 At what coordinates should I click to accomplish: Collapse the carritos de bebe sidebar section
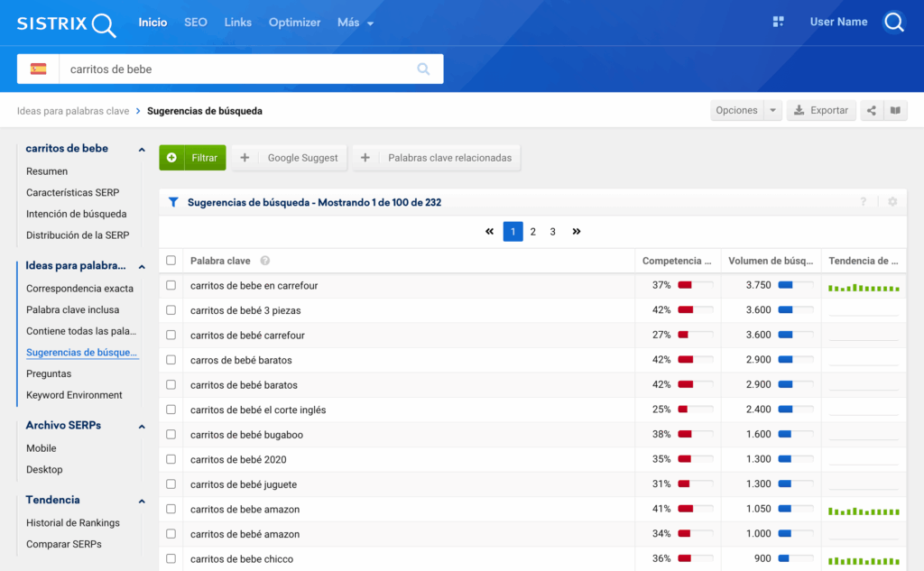(142, 150)
